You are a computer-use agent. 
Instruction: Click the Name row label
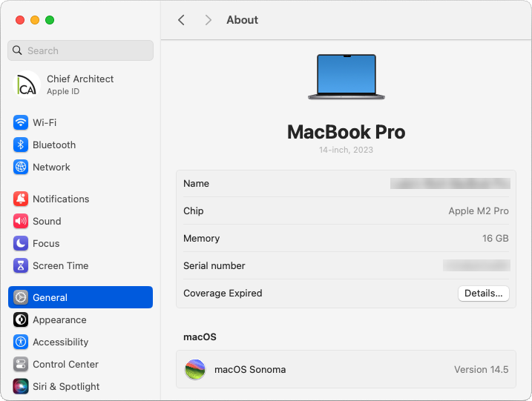(x=196, y=183)
